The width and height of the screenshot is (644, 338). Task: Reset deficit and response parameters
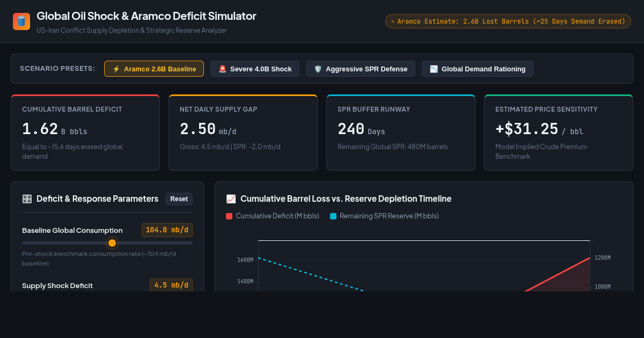tap(179, 199)
